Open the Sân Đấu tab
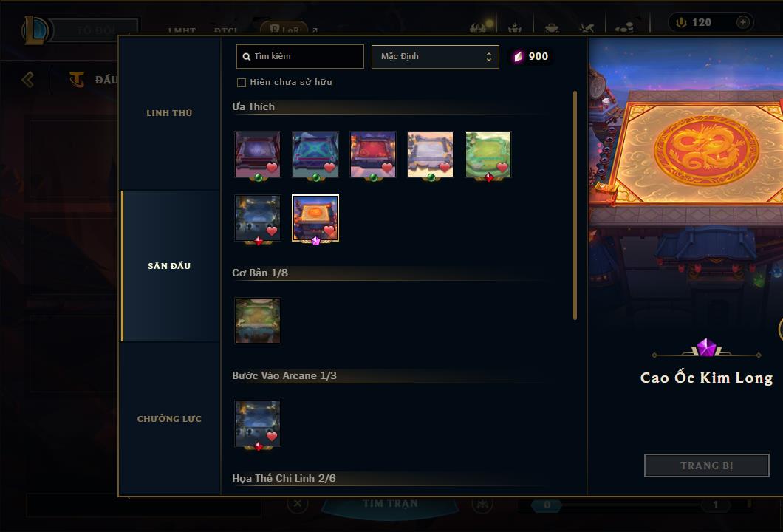 (x=169, y=266)
